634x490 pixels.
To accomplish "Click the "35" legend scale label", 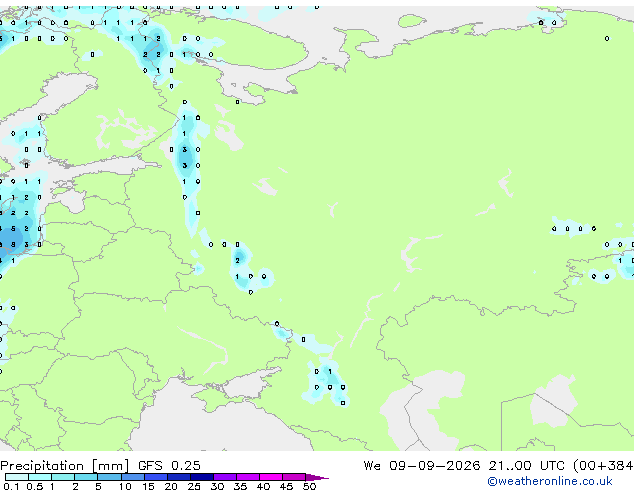I will tap(240, 486).
